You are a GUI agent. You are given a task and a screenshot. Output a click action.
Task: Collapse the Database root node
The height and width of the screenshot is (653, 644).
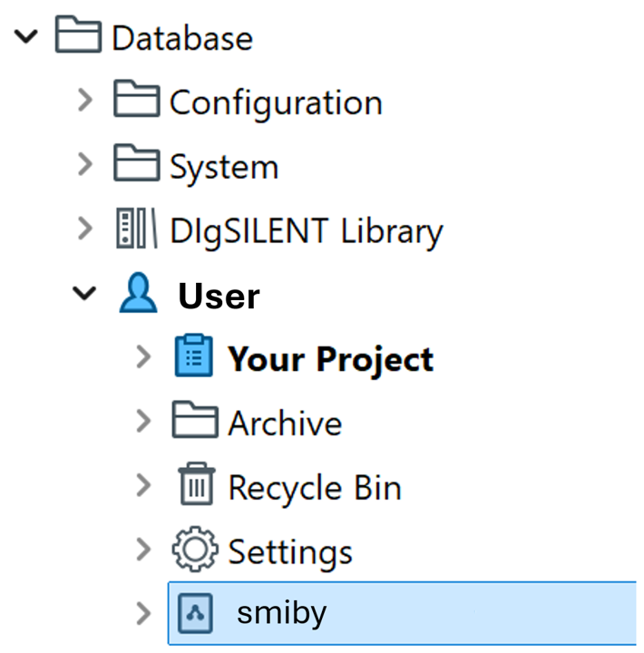click(x=27, y=37)
